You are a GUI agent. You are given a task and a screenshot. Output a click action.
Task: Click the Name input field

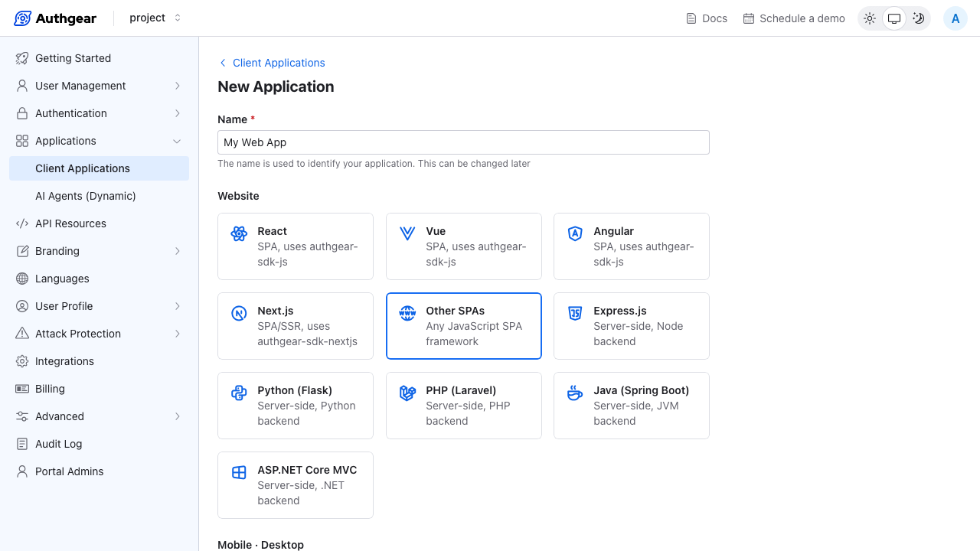464,142
